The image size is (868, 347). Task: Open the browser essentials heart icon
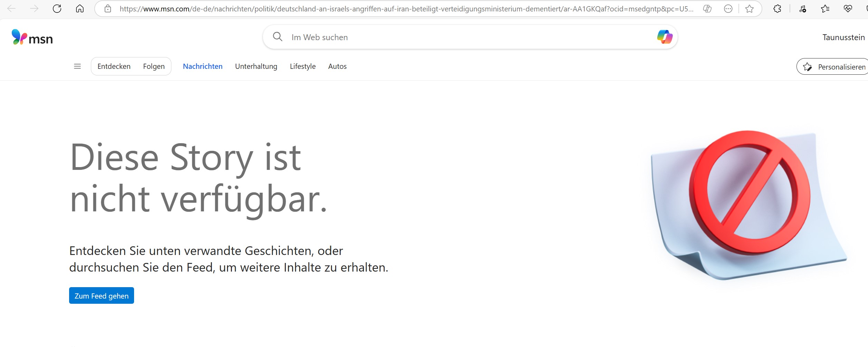(848, 9)
